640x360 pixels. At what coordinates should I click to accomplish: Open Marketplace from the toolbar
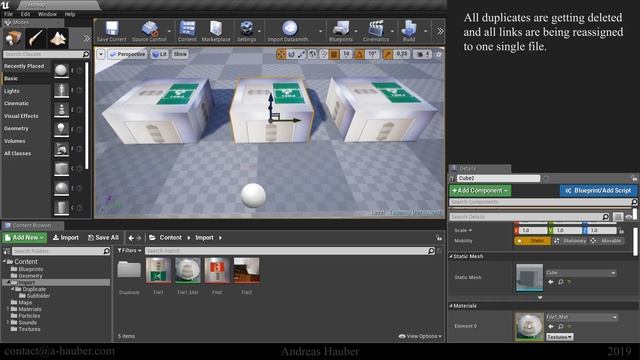pos(216,31)
